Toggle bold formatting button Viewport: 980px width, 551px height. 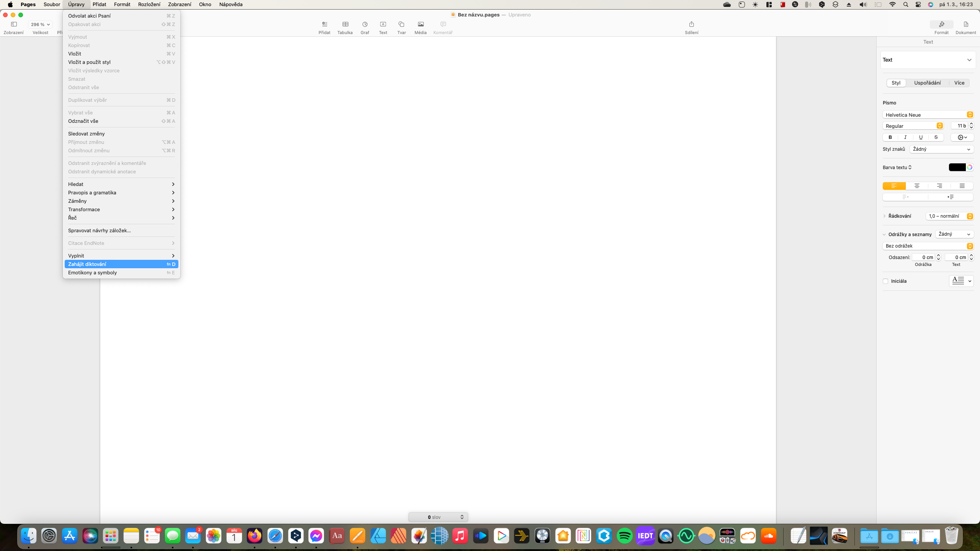(x=890, y=137)
